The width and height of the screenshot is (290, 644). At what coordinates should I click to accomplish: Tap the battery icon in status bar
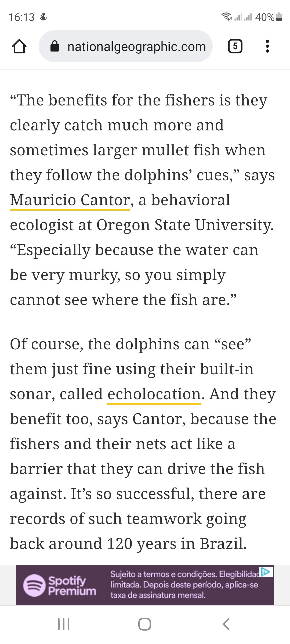point(279,17)
